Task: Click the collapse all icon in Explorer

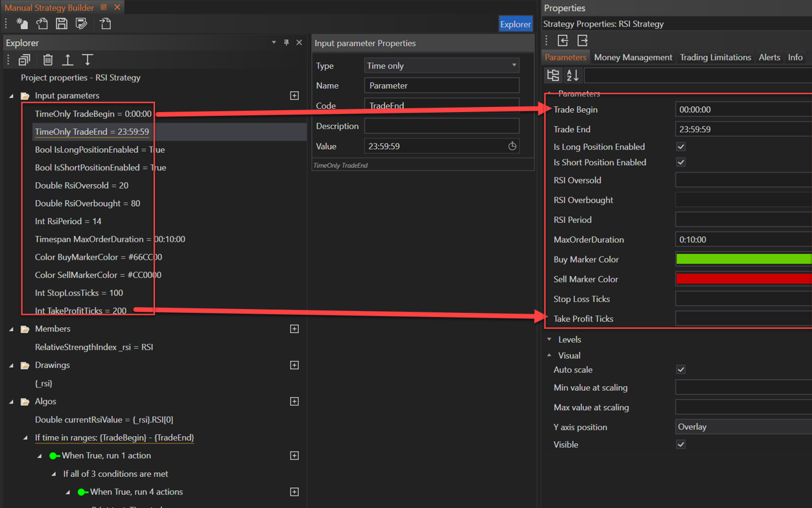Action: click(x=25, y=60)
